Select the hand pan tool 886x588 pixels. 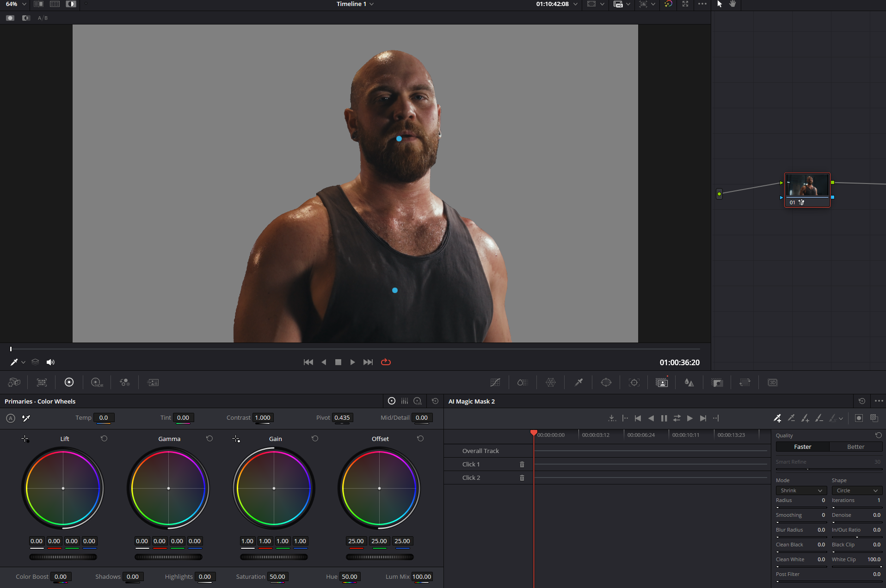pos(732,4)
